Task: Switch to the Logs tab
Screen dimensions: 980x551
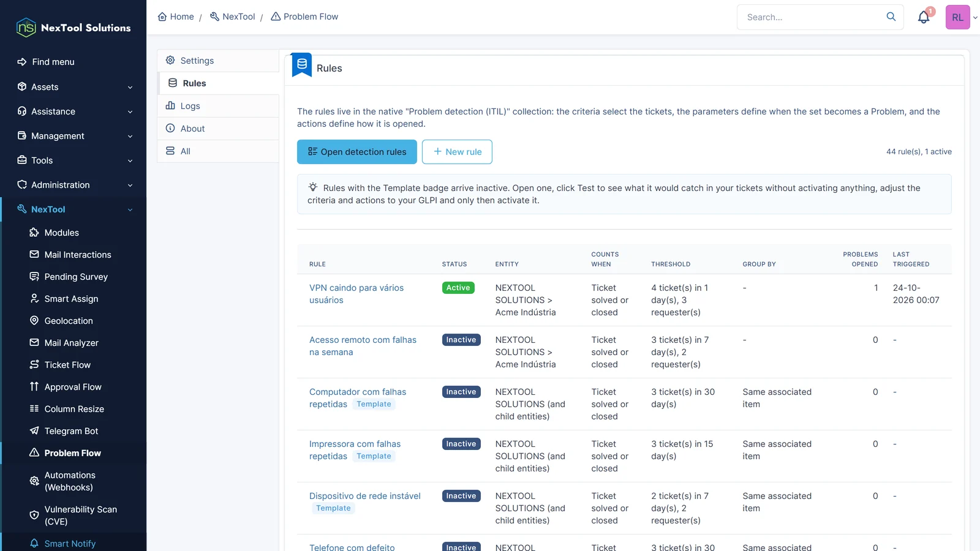Action: pyautogui.click(x=218, y=106)
